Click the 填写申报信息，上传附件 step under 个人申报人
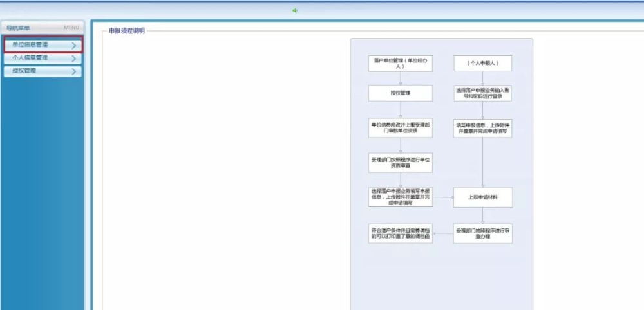644x310 pixels. click(482, 127)
